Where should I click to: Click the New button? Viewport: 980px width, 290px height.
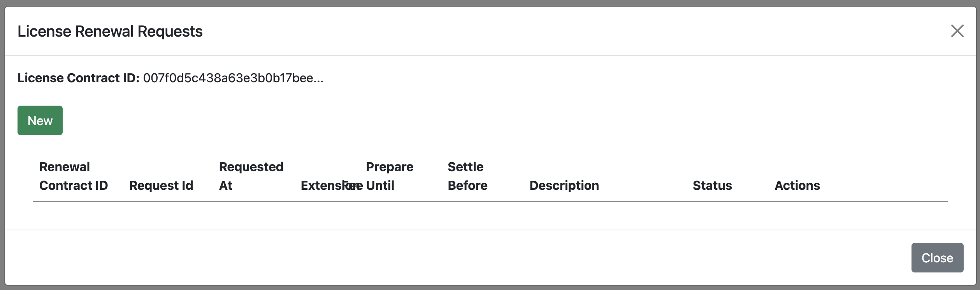[x=40, y=120]
